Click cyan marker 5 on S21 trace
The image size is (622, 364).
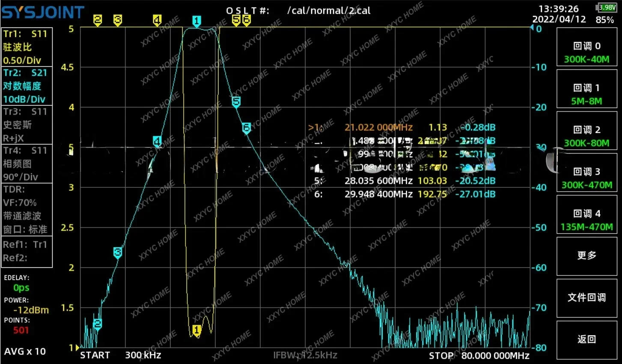click(x=236, y=102)
